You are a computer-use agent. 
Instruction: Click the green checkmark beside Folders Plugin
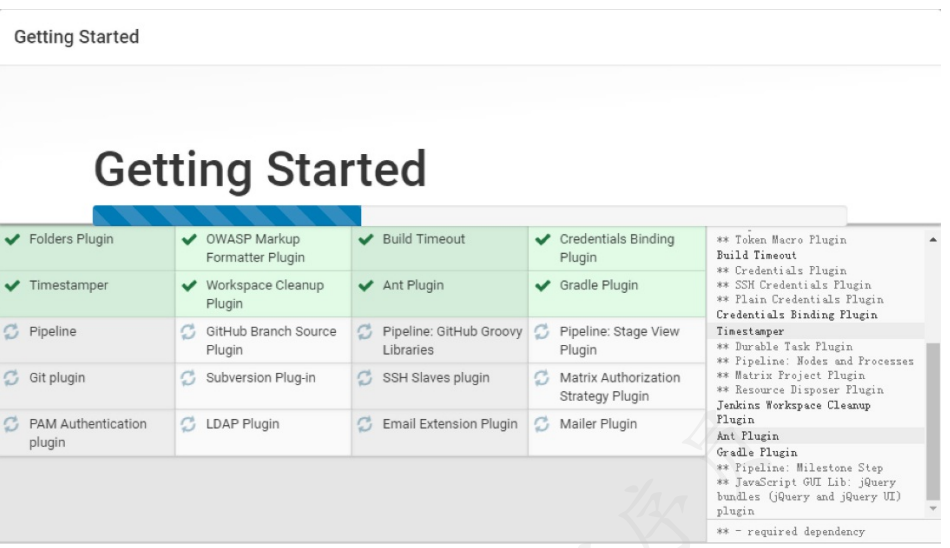pos(12,239)
